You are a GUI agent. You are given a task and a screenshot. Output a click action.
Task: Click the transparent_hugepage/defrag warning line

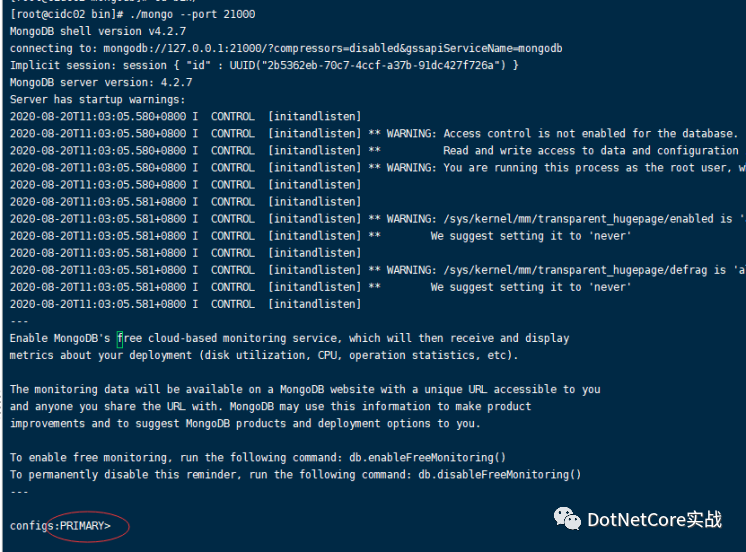(x=378, y=270)
